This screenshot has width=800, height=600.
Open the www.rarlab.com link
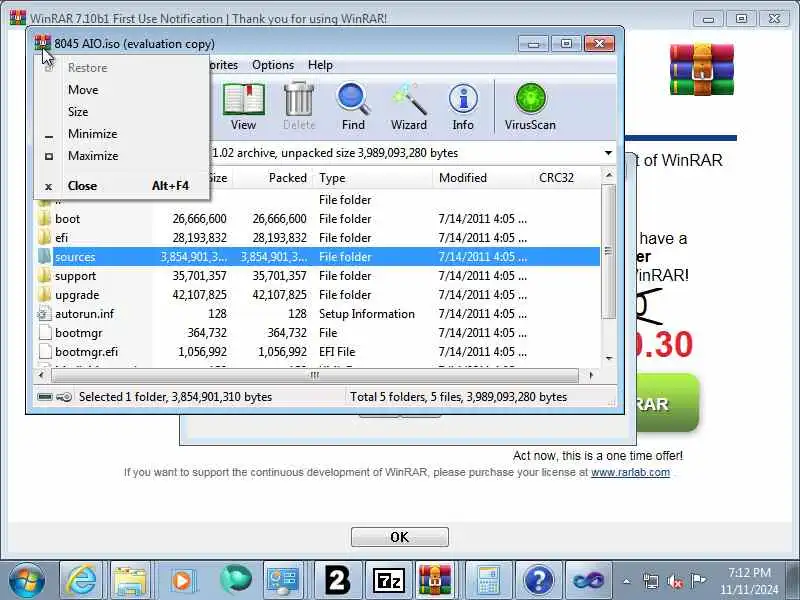coord(630,472)
